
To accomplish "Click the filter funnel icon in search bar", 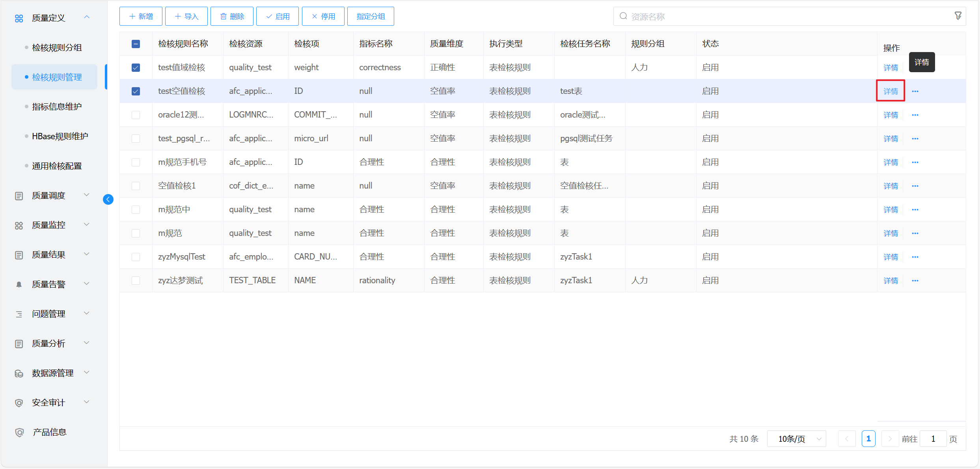I will click(958, 16).
